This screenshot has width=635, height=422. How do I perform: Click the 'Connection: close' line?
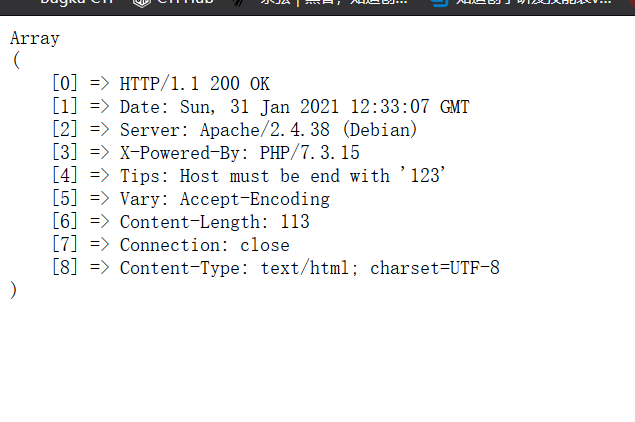205,245
